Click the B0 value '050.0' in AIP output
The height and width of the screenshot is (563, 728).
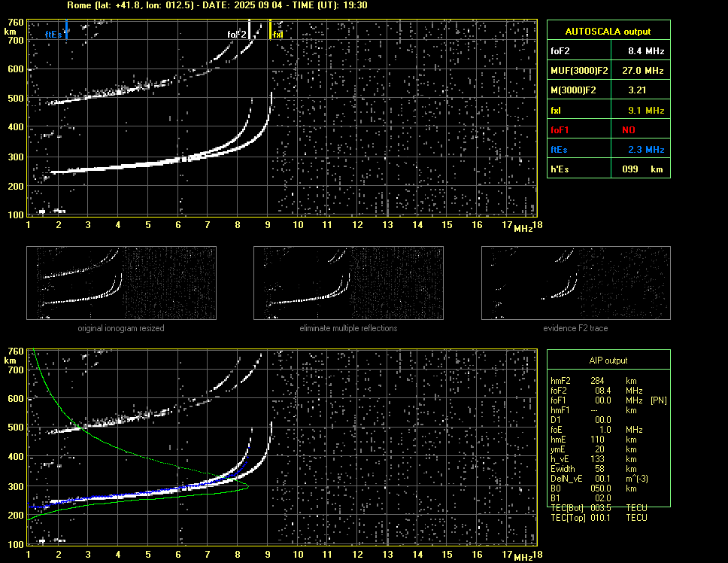pos(601,488)
